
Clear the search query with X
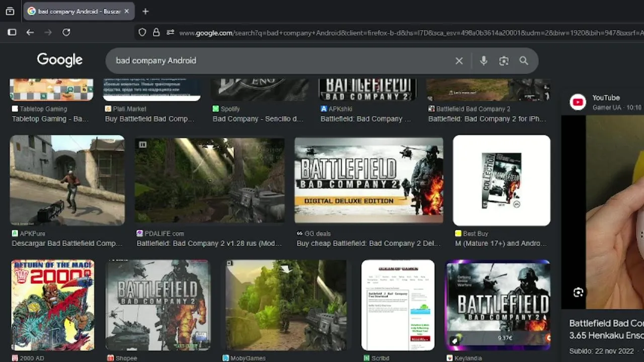coord(459,61)
